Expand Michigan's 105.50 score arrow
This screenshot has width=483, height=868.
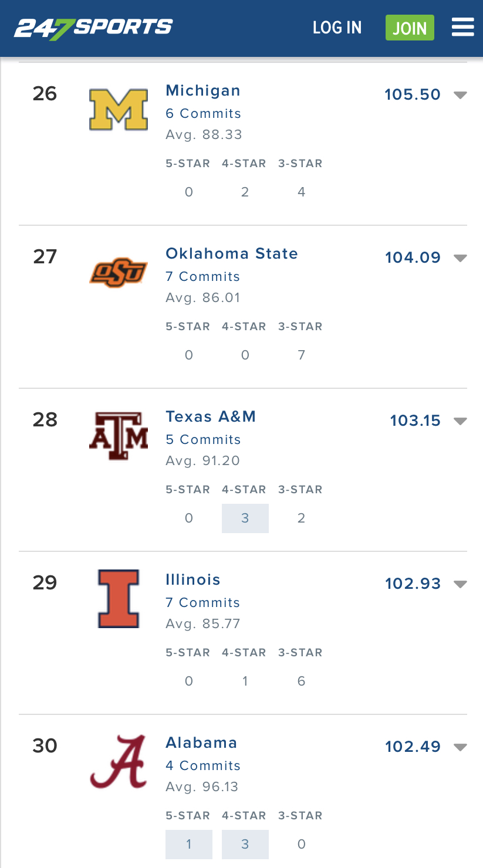[x=460, y=95]
